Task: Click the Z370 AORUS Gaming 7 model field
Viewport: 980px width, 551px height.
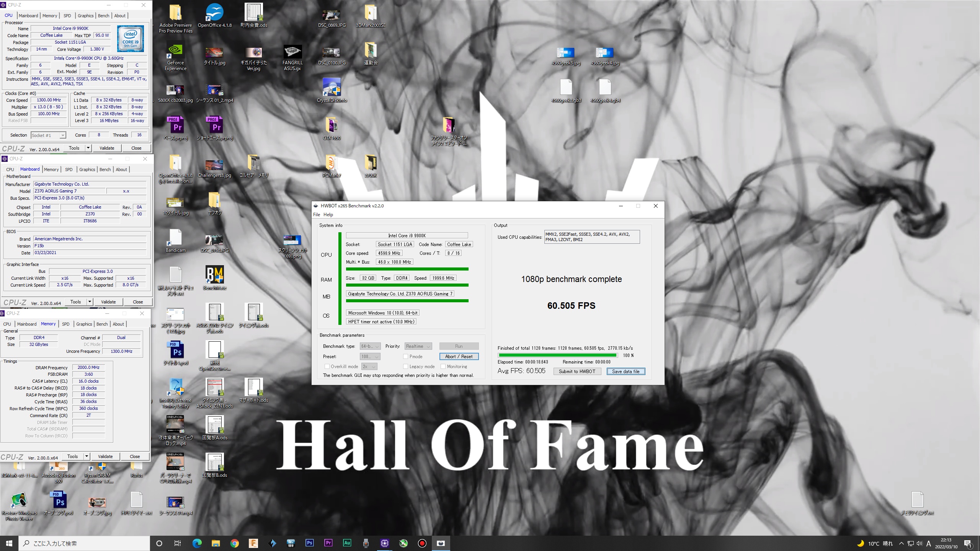Action: click(69, 191)
